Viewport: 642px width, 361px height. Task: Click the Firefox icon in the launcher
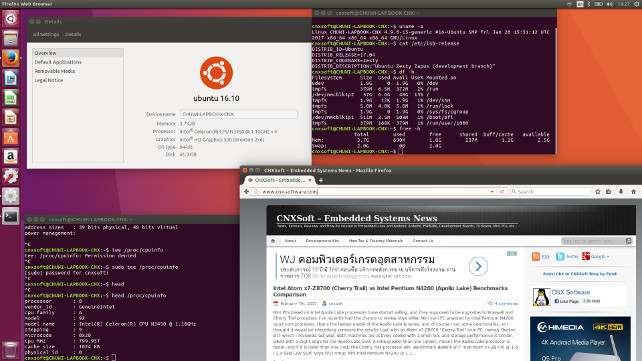[11, 58]
